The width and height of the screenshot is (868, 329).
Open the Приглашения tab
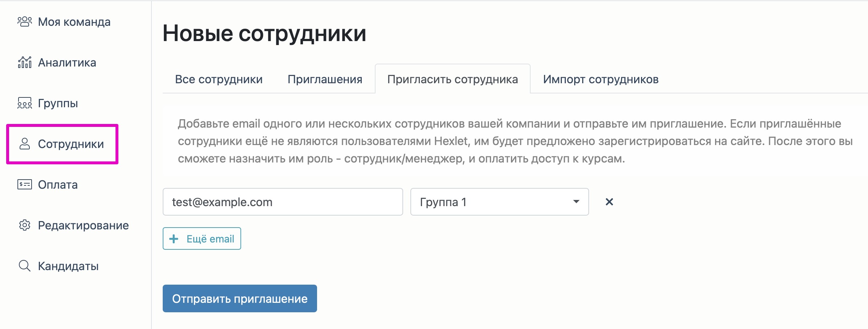pos(325,79)
